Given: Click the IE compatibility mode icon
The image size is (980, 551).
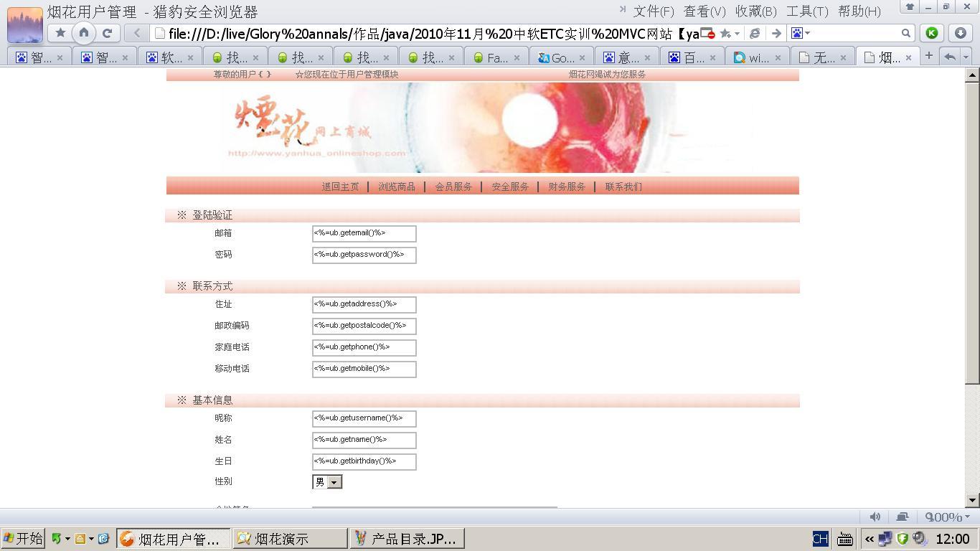Looking at the screenshot, I should coord(755,33).
